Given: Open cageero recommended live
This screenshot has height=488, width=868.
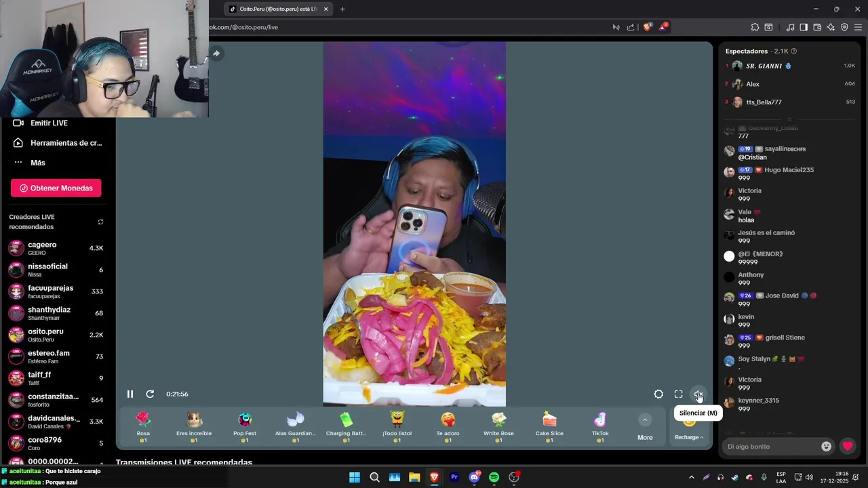Looking at the screenshot, I should click(x=56, y=248).
